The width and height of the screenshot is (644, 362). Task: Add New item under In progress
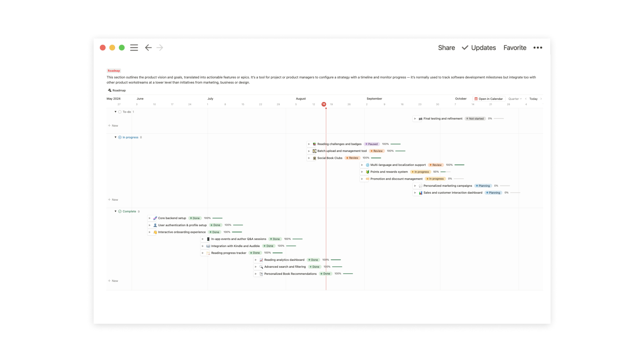tap(113, 200)
